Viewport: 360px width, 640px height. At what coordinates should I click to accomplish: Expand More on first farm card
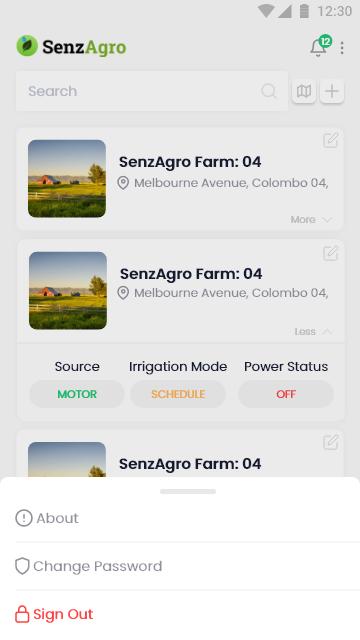(x=311, y=220)
